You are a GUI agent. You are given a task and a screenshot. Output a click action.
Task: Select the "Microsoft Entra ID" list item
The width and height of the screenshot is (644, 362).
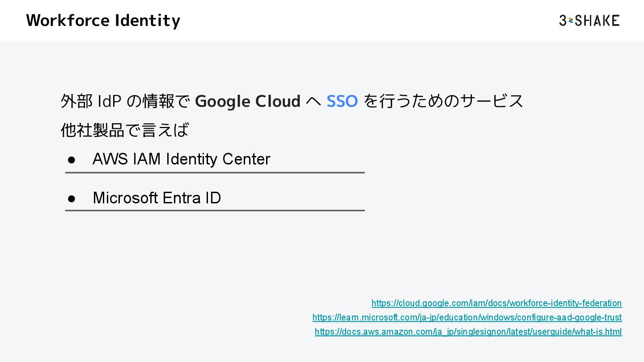[x=157, y=198]
